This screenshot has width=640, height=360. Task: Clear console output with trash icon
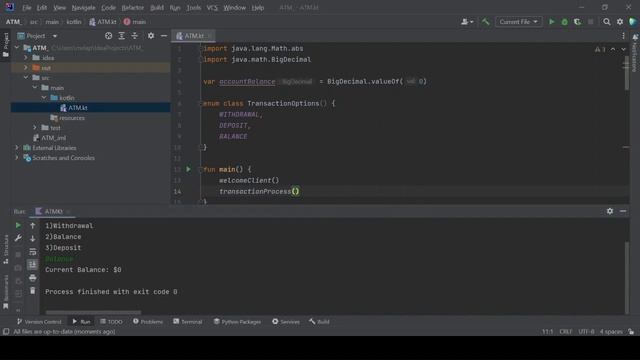tap(33, 291)
